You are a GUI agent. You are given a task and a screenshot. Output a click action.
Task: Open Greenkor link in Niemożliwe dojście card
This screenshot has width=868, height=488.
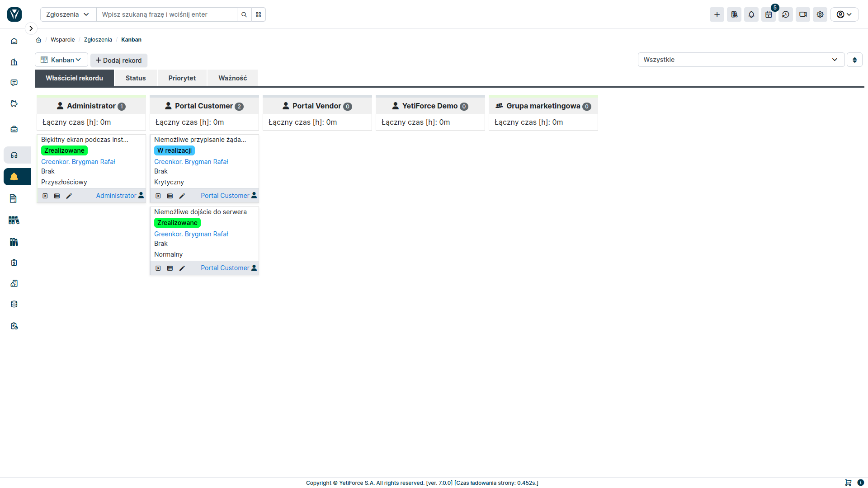(x=191, y=234)
